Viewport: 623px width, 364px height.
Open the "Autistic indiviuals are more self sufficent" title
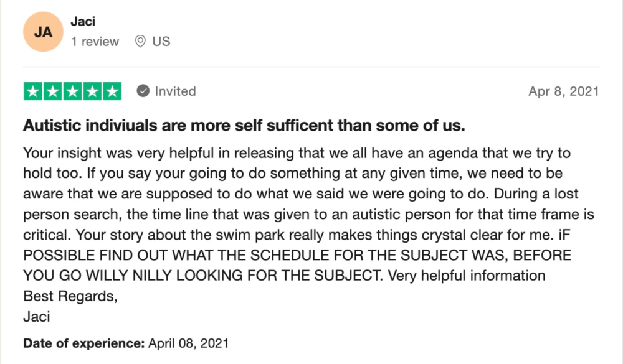click(x=244, y=126)
